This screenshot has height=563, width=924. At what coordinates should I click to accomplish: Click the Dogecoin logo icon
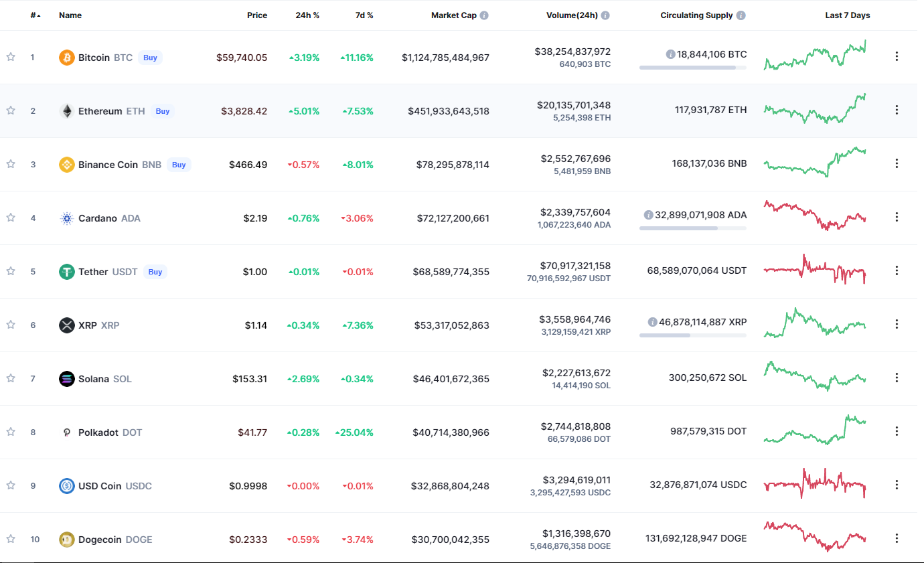tap(67, 540)
